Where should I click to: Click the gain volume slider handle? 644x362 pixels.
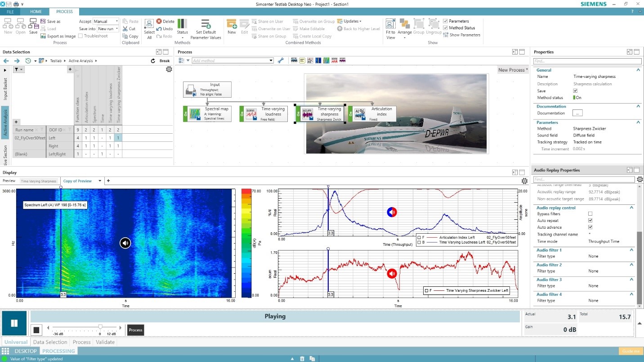coord(100,327)
